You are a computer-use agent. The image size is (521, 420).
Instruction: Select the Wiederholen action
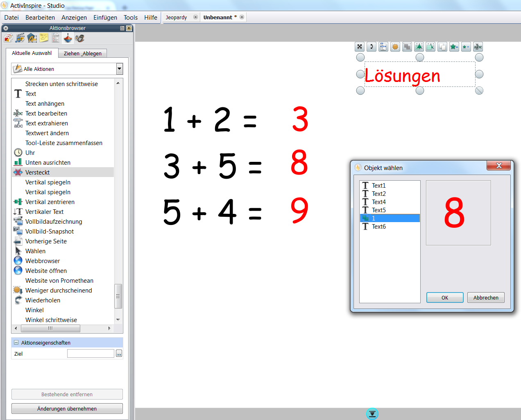pos(63,300)
